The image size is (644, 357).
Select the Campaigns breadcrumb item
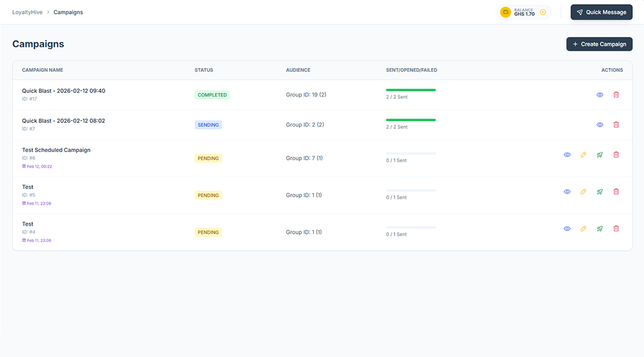coord(68,12)
